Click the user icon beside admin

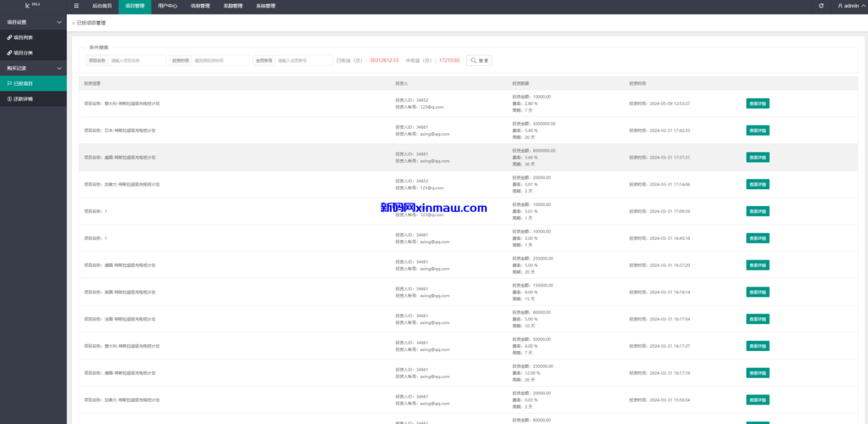pyautogui.click(x=840, y=6)
